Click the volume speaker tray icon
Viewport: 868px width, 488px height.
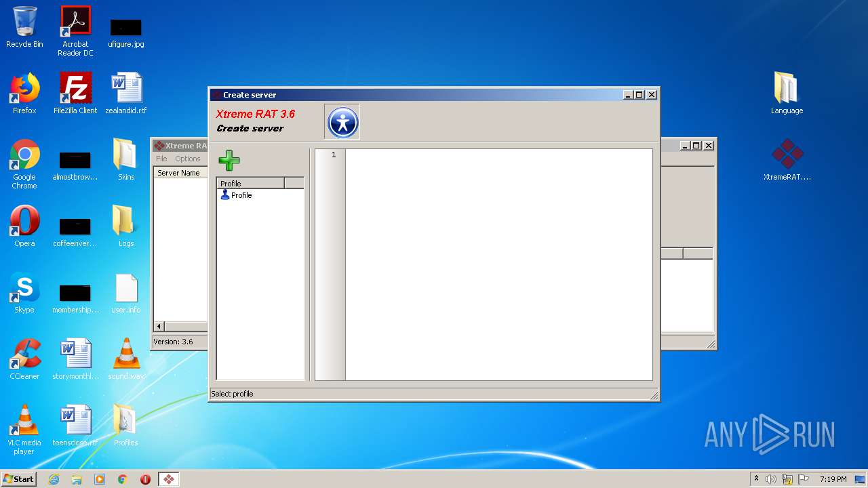tap(771, 479)
